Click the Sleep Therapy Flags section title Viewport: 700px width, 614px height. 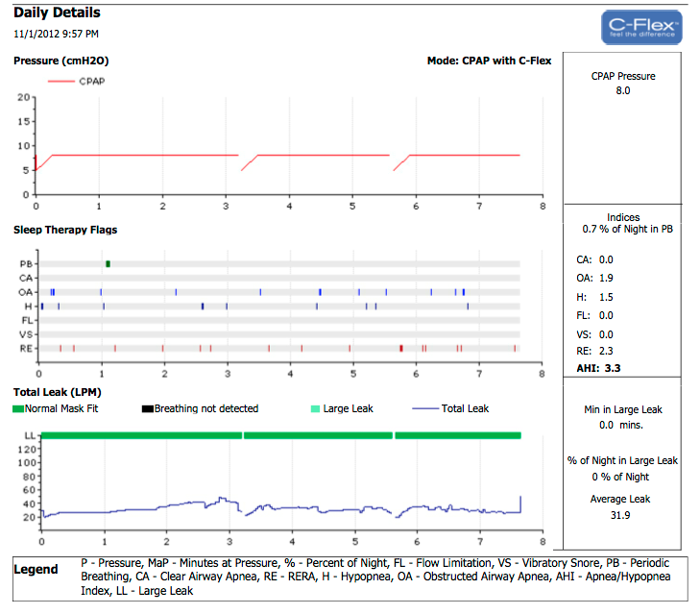[x=65, y=230]
